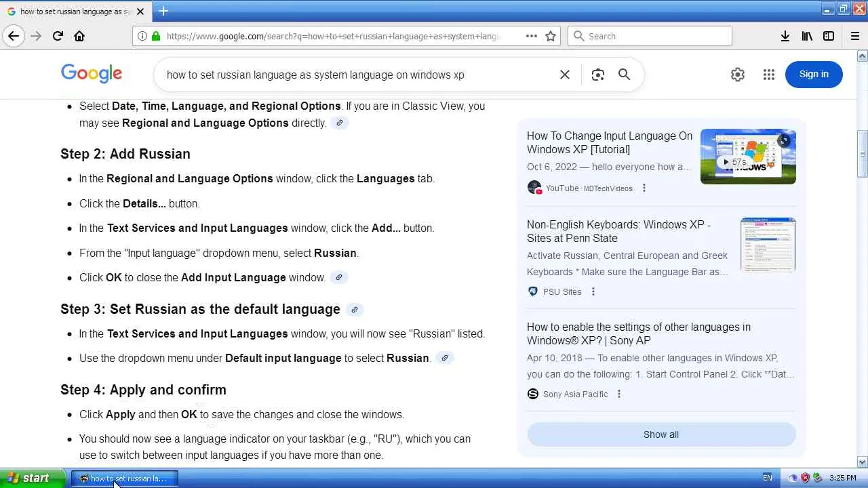Click the 'Step 4: Apply and confirm' heading
Image resolution: width=868 pixels, height=488 pixels.
coord(143,390)
